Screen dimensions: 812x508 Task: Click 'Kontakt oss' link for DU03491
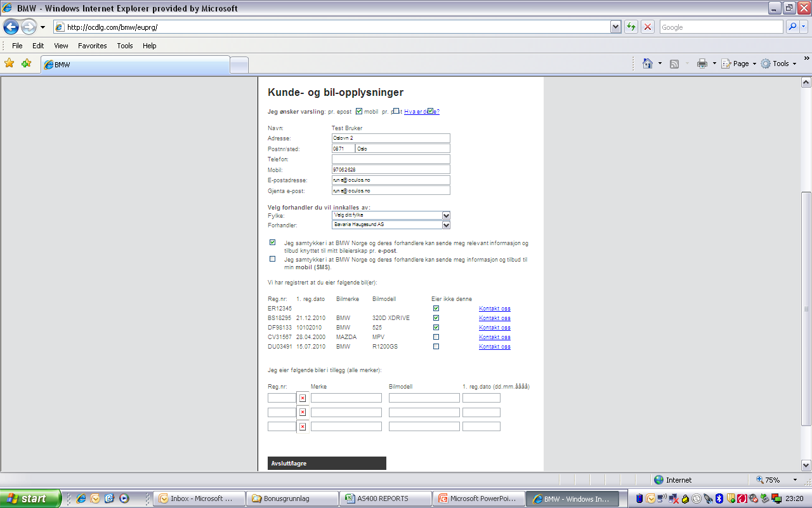[x=495, y=347]
